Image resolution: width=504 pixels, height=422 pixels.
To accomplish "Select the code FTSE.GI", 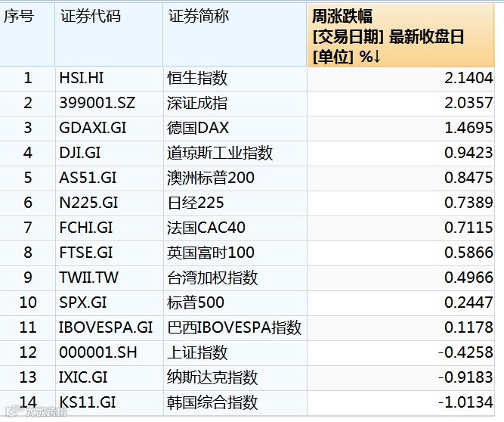I will tap(86, 253).
